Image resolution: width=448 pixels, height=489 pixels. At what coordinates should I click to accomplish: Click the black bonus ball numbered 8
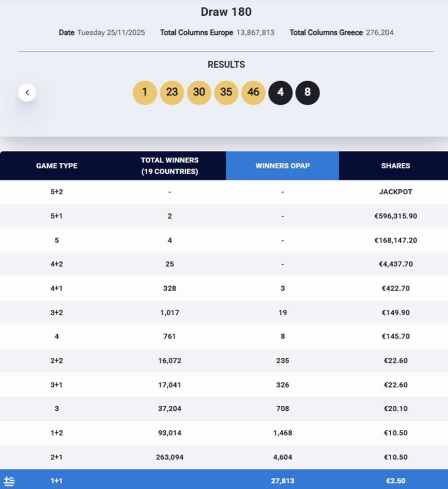pyautogui.click(x=308, y=93)
